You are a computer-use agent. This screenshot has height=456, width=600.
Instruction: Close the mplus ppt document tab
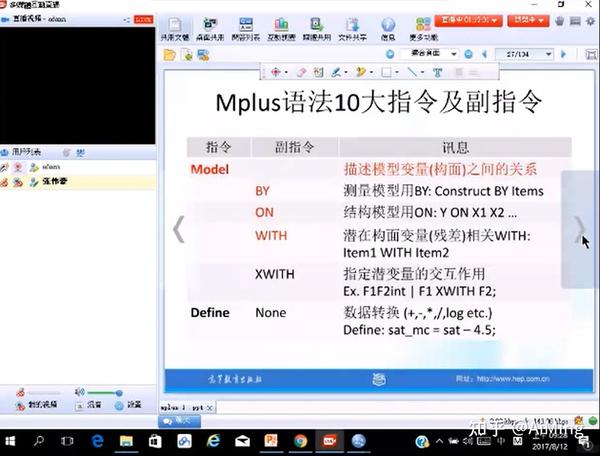209,408
